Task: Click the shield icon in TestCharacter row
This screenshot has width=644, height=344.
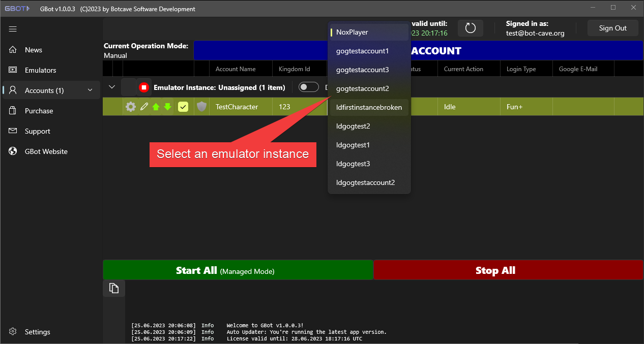Action: [x=202, y=107]
